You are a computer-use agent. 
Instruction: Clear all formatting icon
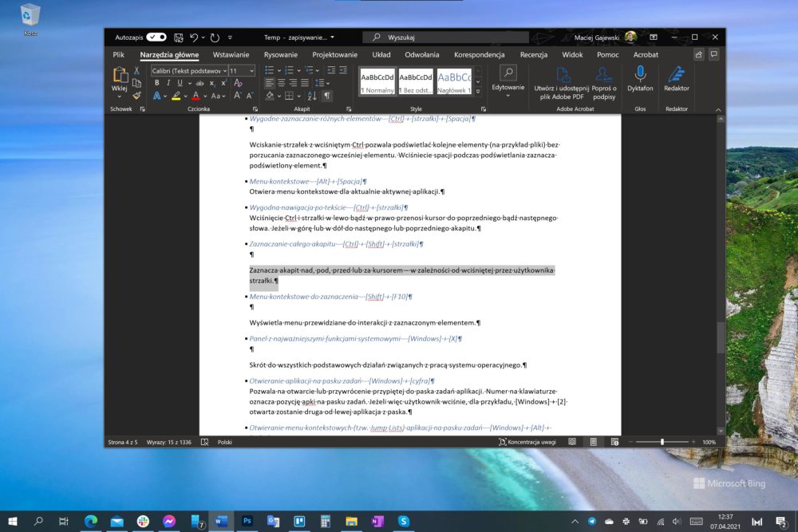click(238, 83)
